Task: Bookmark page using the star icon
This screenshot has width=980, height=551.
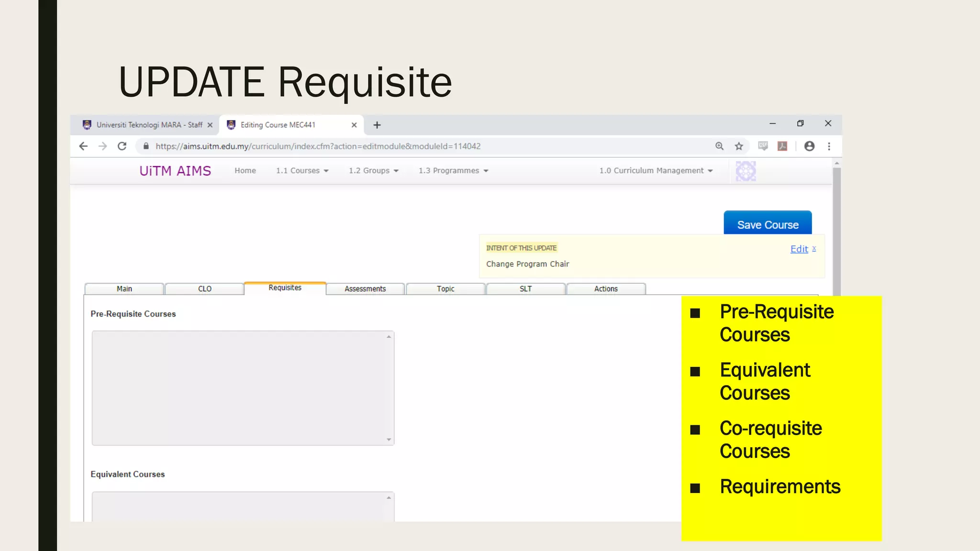Action: tap(739, 146)
